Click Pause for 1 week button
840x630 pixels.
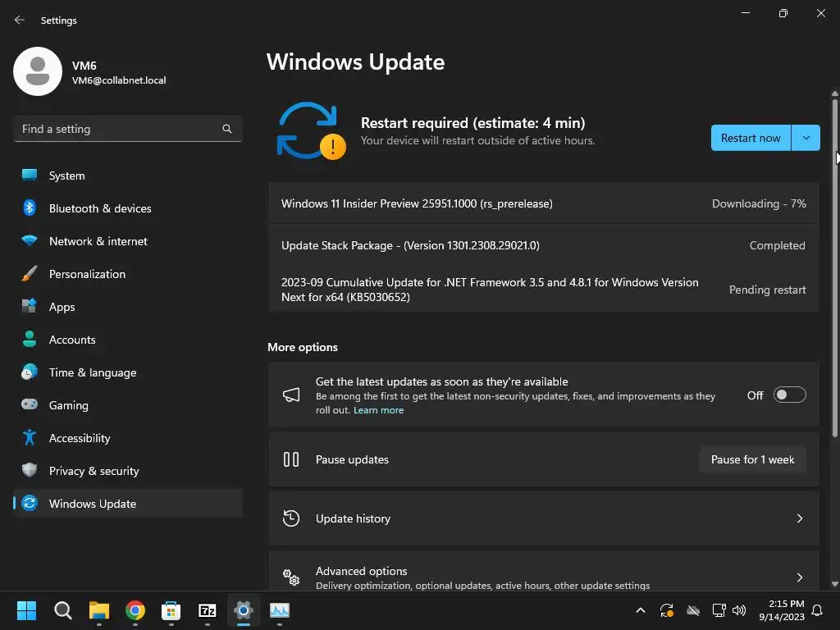(753, 459)
